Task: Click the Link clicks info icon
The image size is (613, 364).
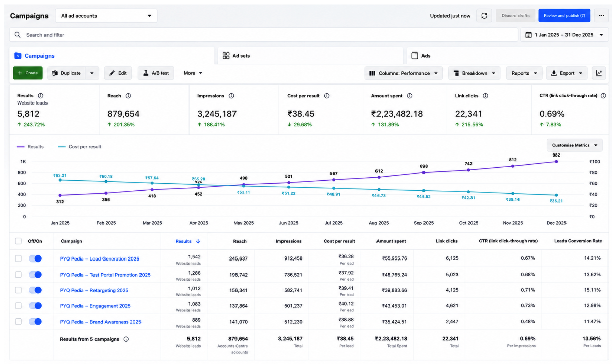Action: click(485, 96)
